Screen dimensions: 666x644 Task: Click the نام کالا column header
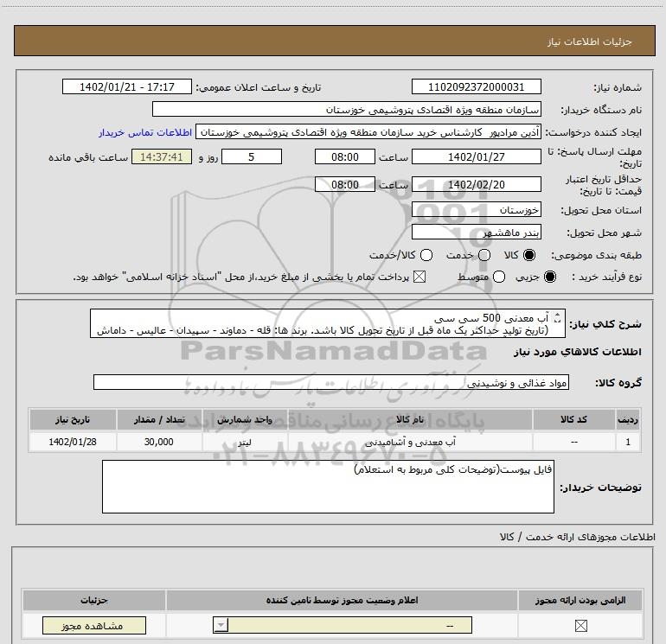[410, 419]
